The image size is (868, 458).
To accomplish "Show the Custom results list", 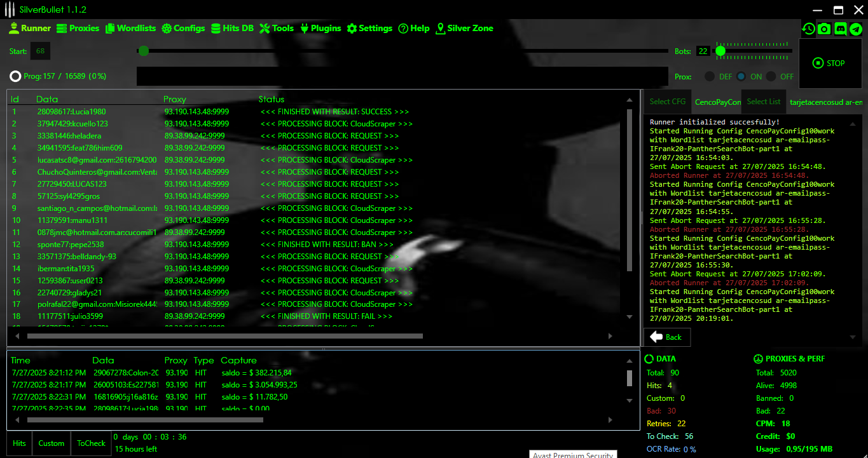I will tap(52, 443).
